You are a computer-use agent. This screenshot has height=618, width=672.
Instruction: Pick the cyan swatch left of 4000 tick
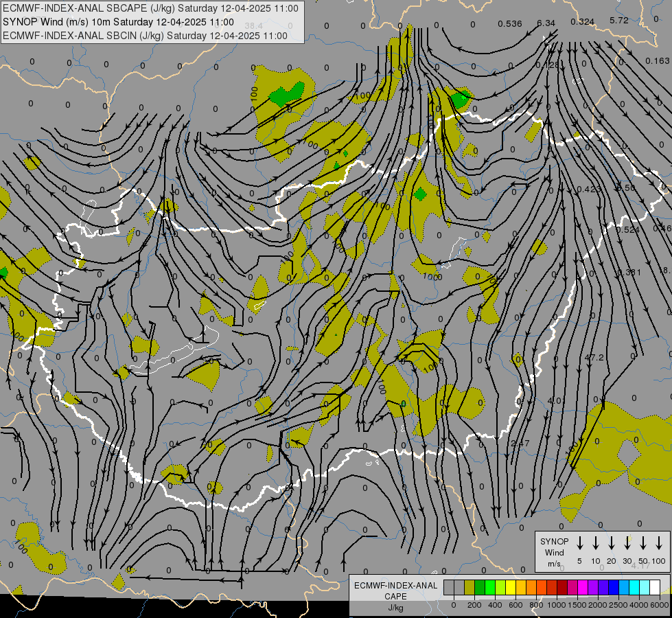coord(635,587)
